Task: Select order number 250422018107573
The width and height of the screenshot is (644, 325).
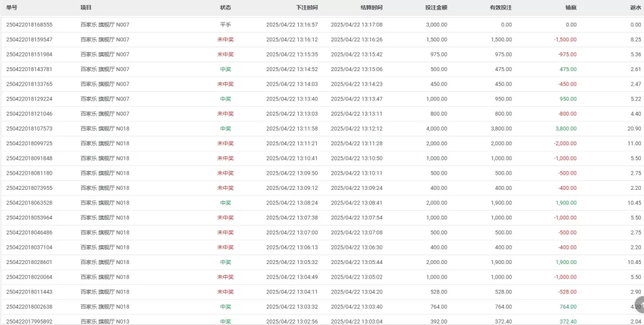Action: tap(29, 128)
